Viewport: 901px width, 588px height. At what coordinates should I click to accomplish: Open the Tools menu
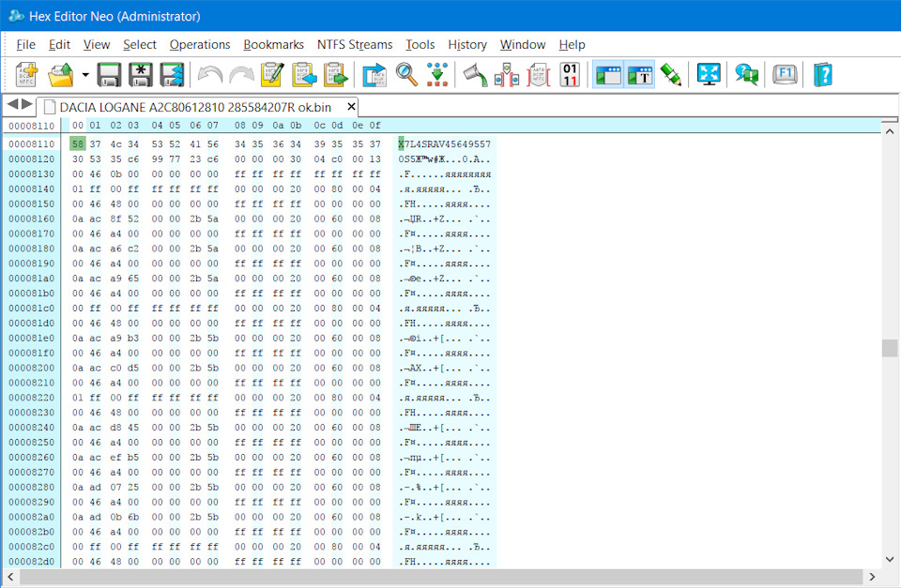tap(420, 45)
